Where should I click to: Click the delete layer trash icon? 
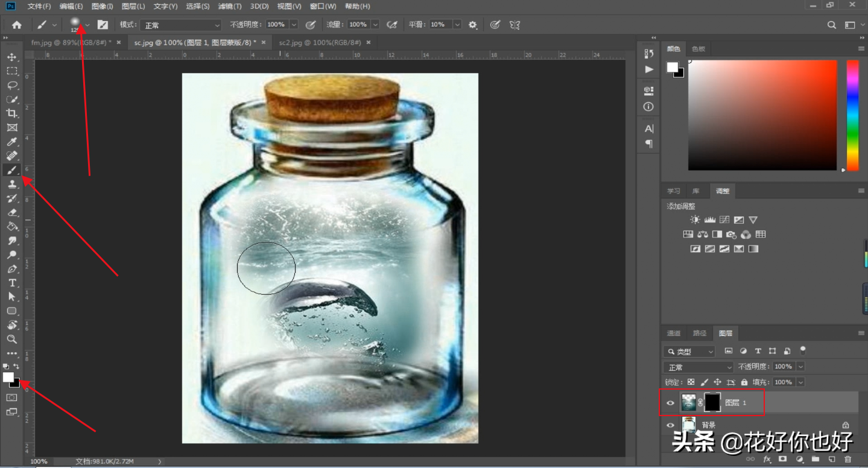[848, 460]
